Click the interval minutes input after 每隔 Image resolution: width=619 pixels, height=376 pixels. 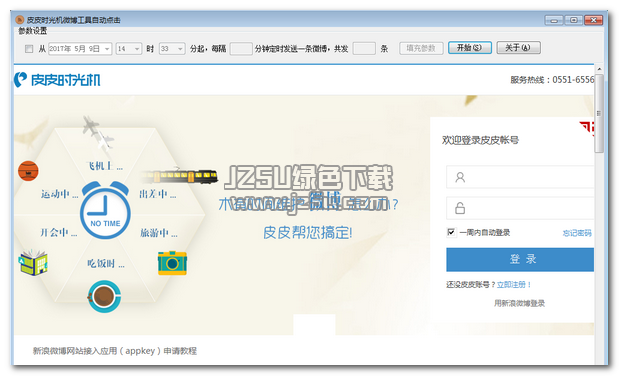coord(241,49)
